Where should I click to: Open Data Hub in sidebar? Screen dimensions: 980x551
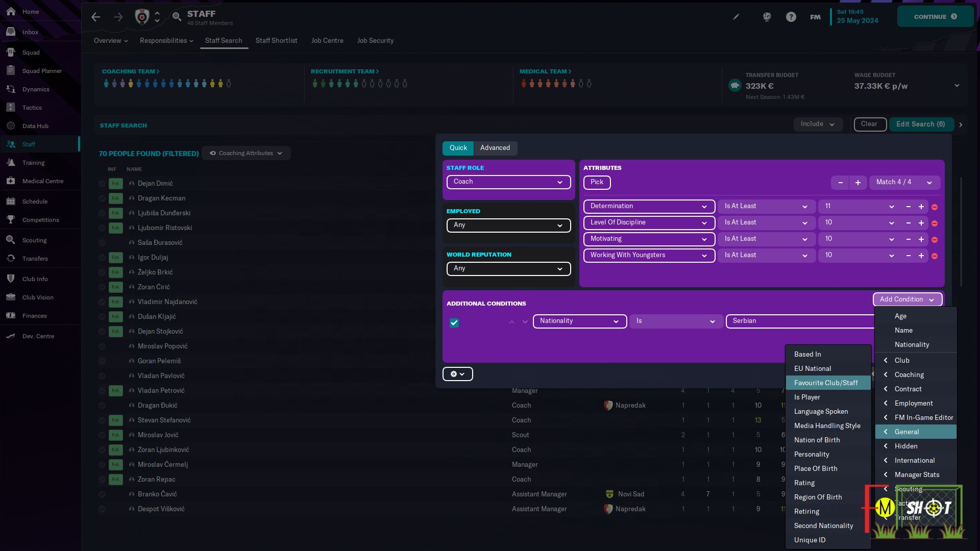tap(35, 126)
